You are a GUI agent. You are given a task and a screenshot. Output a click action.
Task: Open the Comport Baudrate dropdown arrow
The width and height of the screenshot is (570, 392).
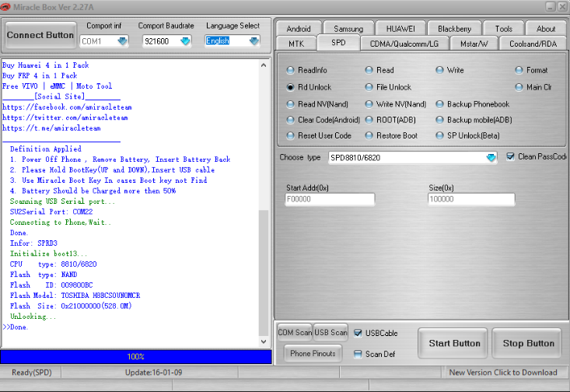coord(185,41)
